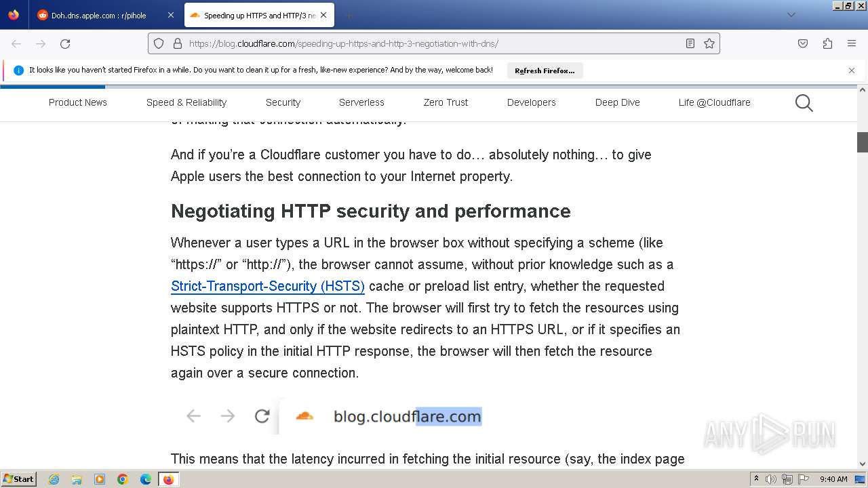Open Security category
868x488 pixels.
(x=283, y=102)
